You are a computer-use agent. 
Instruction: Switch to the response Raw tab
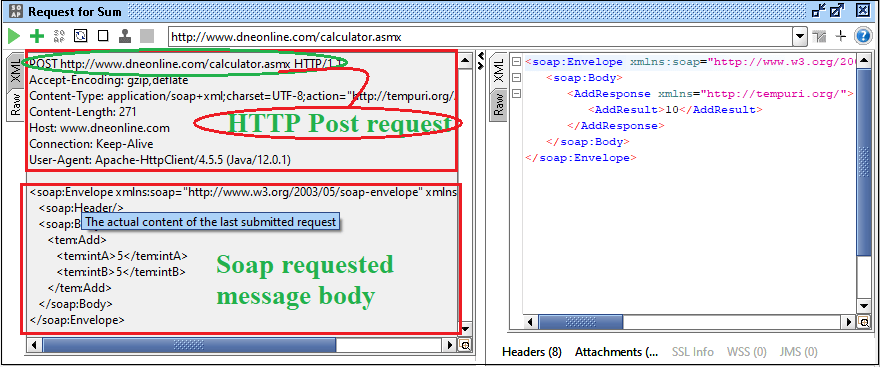[498, 105]
